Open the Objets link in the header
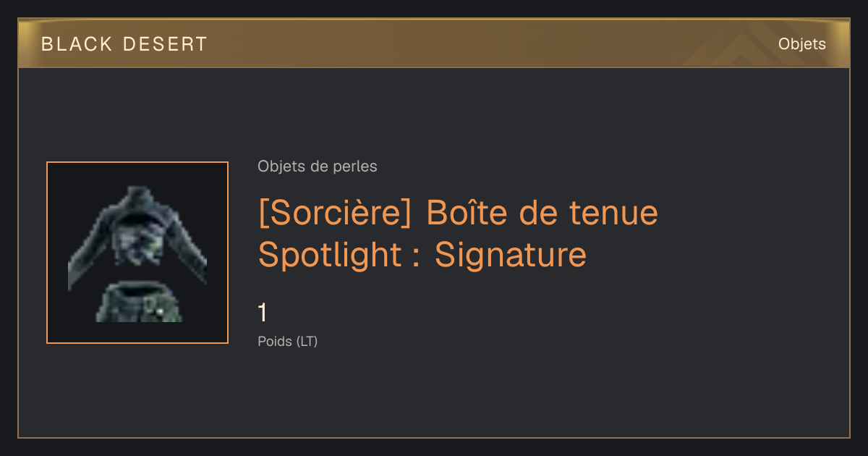Image resolution: width=868 pixels, height=456 pixels. 802,44
